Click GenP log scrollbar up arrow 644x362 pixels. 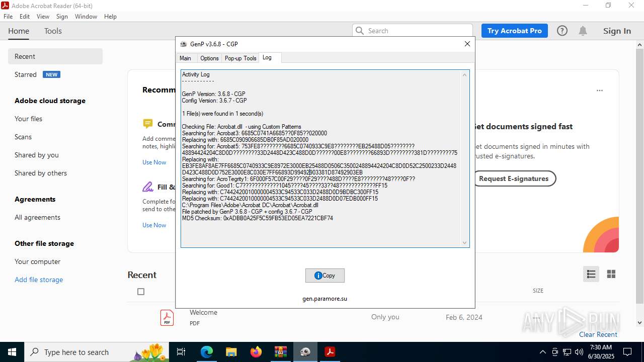[x=464, y=75]
